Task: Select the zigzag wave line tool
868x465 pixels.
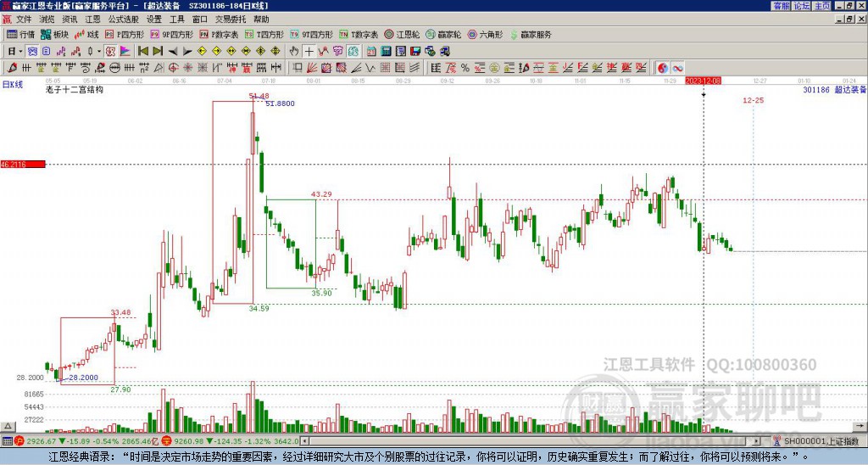Action: coord(370,68)
